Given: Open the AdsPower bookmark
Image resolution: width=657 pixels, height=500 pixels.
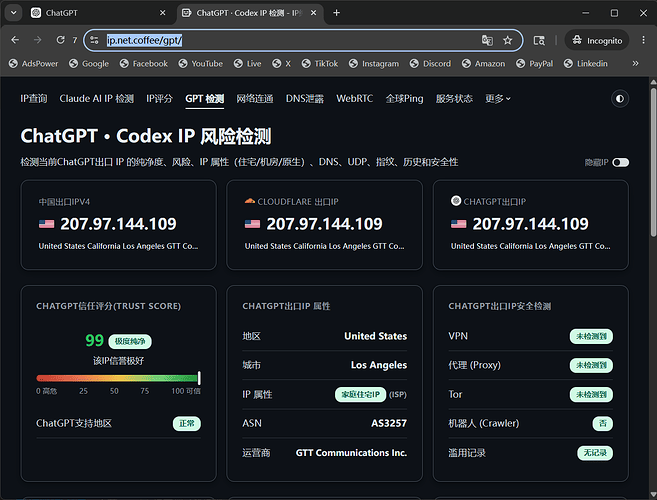Looking at the screenshot, I should [34, 64].
